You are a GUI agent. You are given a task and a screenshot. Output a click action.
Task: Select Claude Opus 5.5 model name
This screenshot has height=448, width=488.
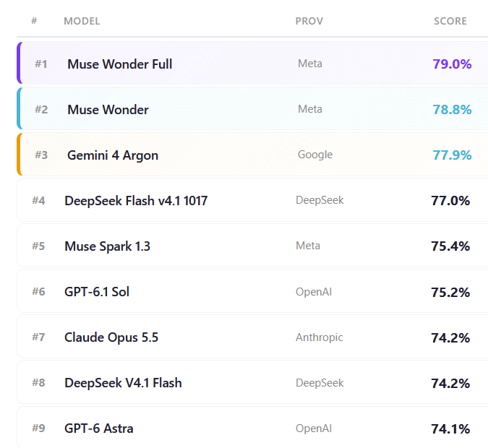pyautogui.click(x=111, y=337)
